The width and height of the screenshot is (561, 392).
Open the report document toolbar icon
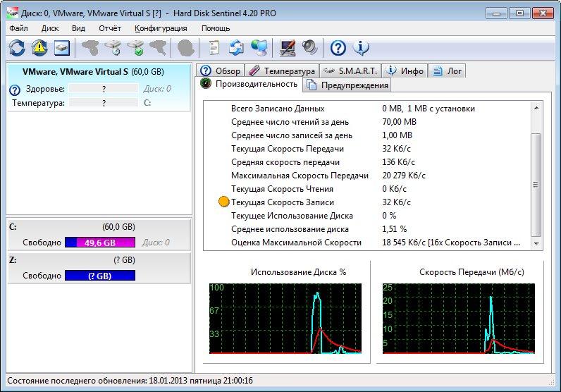214,48
